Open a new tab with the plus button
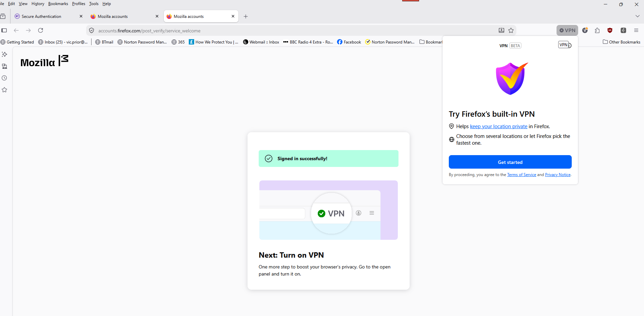Screen dimensions: 644x316 (246, 17)
